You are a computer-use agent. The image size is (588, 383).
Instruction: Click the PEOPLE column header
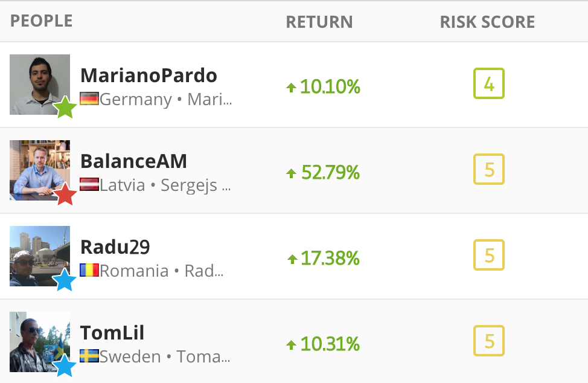tap(41, 21)
